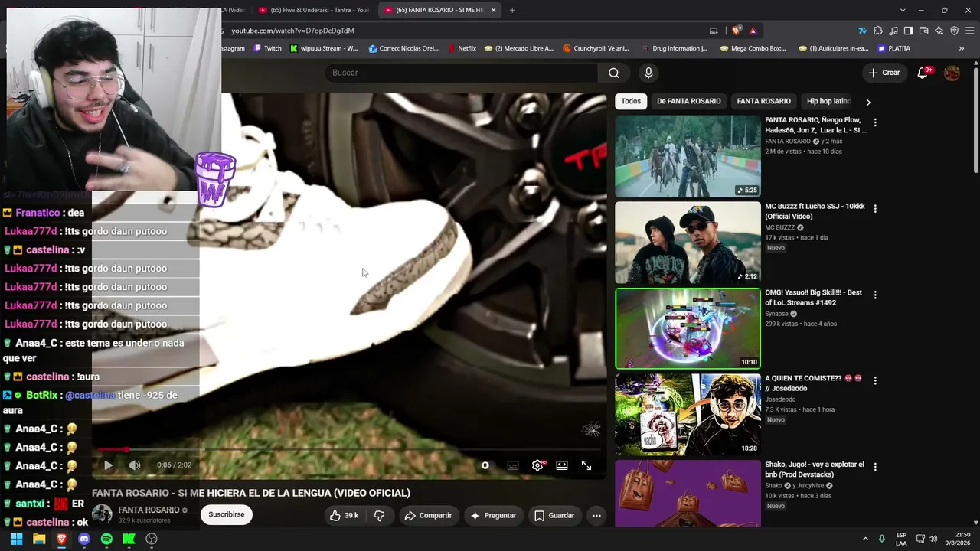
Task: Open the Yasuo Big Skill thumbnail
Action: point(688,328)
